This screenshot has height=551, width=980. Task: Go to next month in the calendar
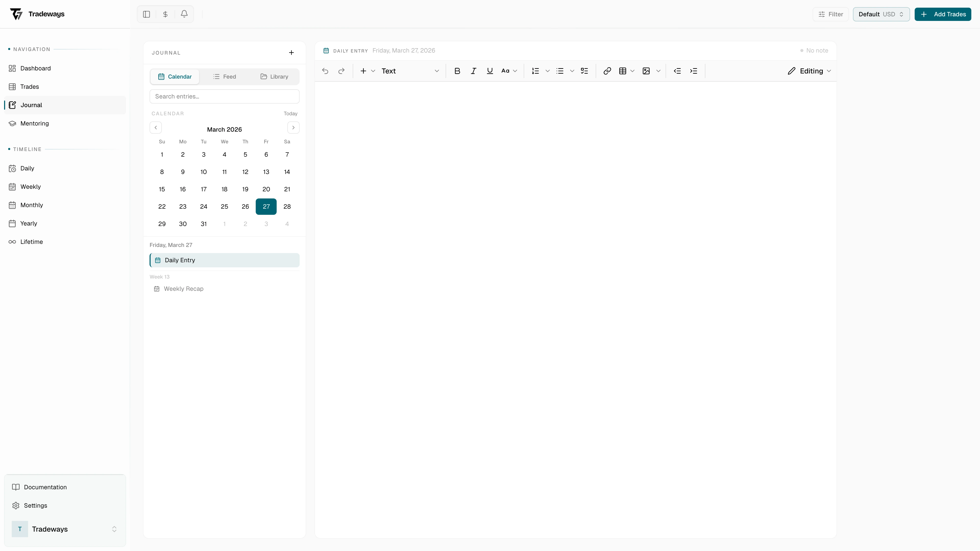(x=293, y=127)
